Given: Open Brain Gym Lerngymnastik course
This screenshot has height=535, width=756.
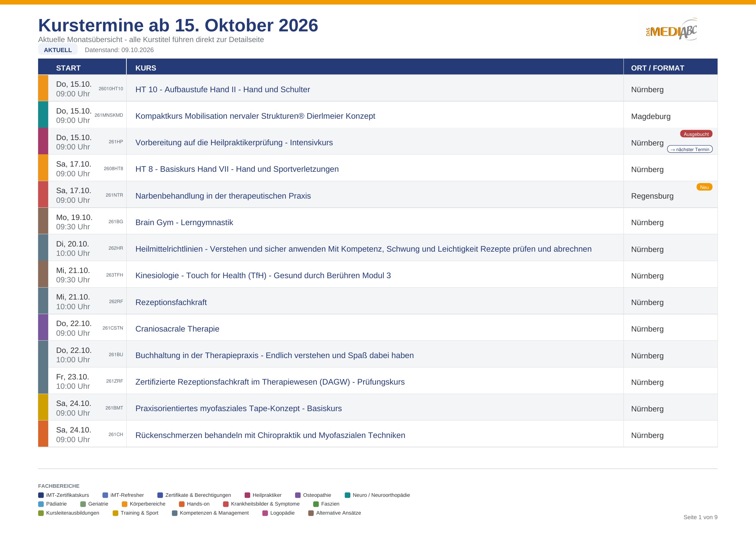Looking at the screenshot, I should point(184,222).
